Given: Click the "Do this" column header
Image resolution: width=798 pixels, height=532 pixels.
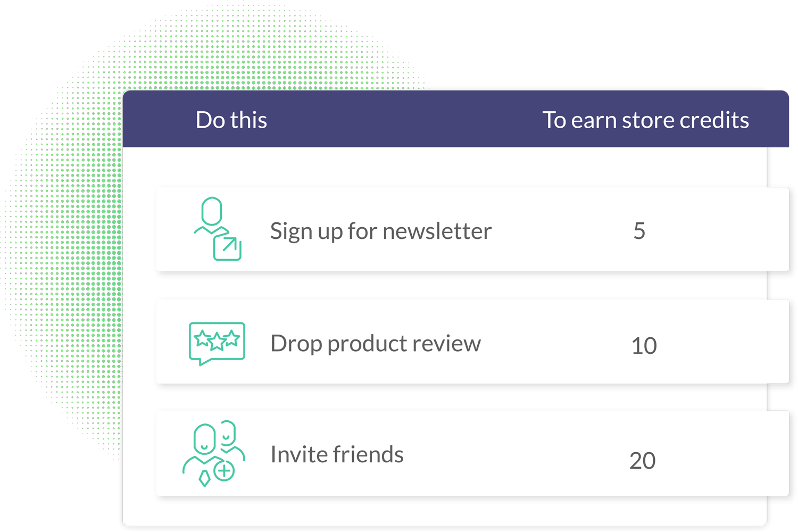Looking at the screenshot, I should pos(231,120).
